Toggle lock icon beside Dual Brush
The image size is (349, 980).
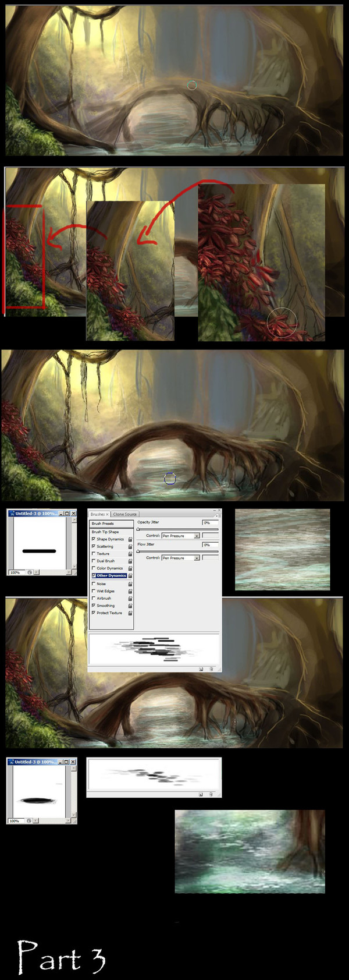coord(130,561)
